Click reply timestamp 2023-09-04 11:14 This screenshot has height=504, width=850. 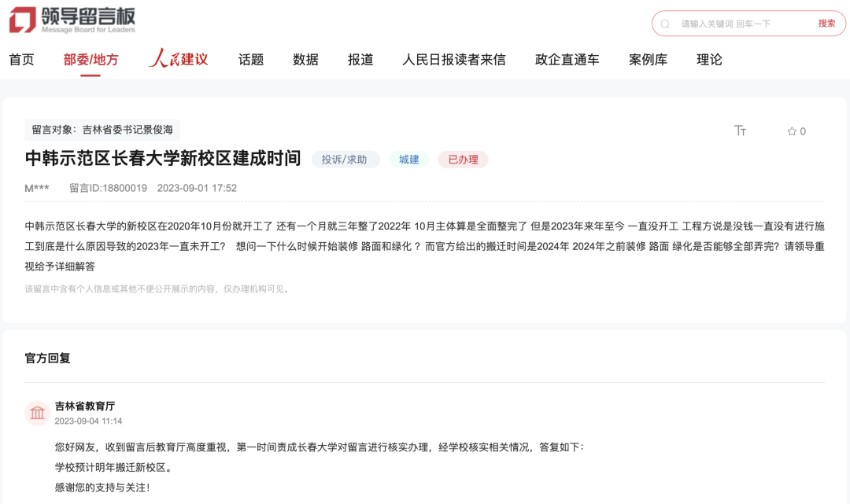(88, 421)
